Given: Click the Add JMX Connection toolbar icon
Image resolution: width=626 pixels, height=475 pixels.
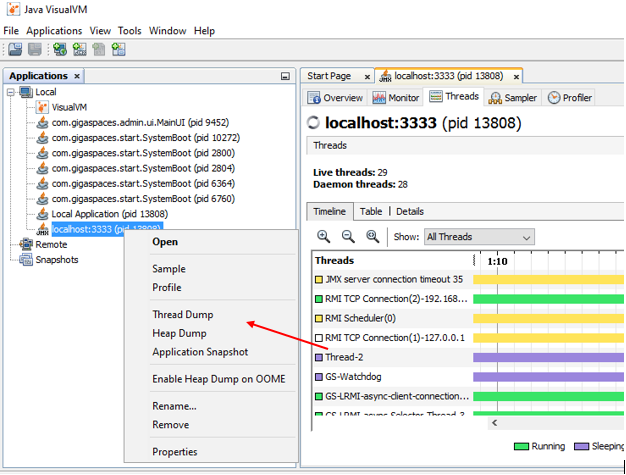Looking at the screenshot, I should [x=80, y=49].
